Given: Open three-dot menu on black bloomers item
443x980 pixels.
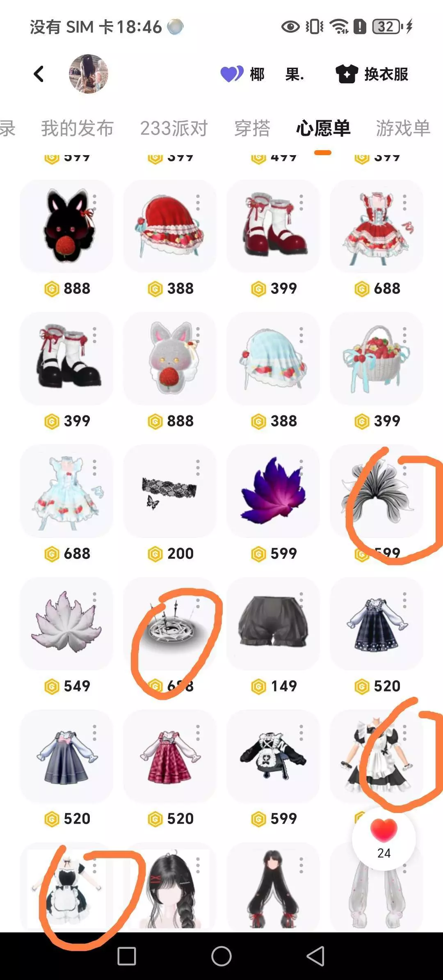Looking at the screenshot, I should pyautogui.click(x=301, y=600).
